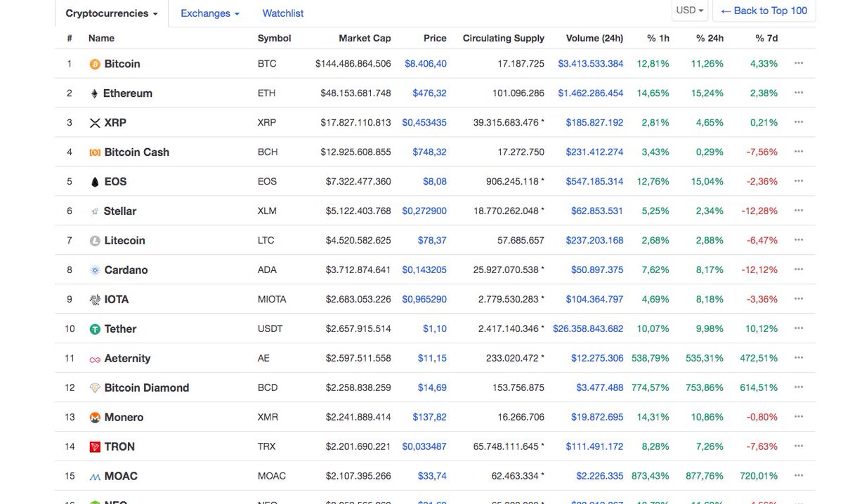Screen dimensions: 843x504
Task: Click the Aeternity infinity logo icon
Action: (95, 359)
